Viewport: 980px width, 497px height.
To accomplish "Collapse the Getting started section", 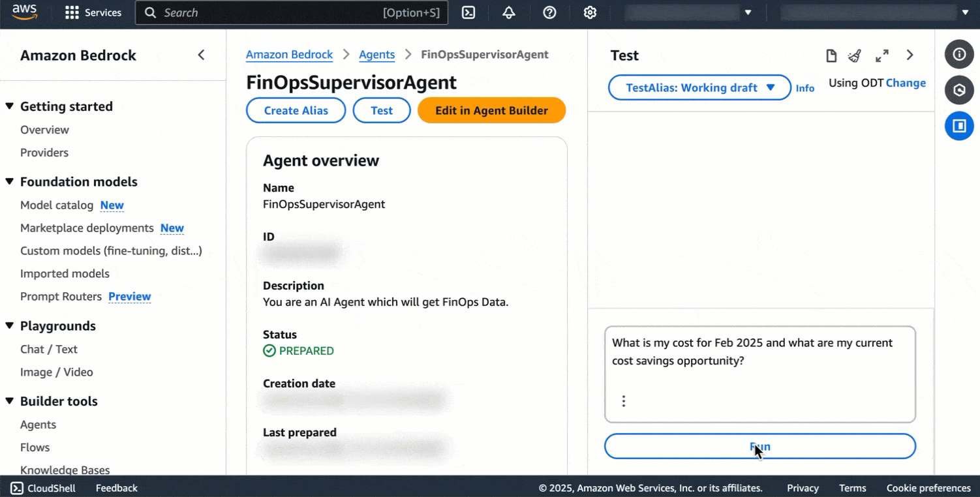I will point(10,106).
